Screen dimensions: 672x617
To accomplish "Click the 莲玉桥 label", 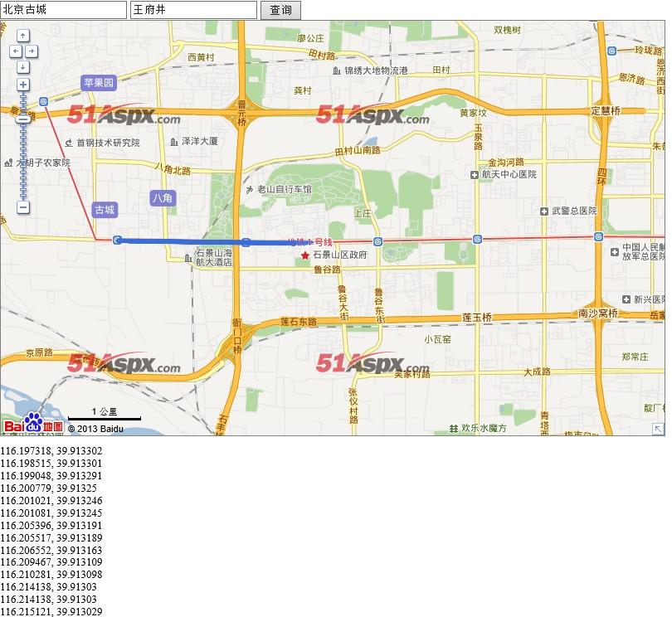I will (x=476, y=318).
